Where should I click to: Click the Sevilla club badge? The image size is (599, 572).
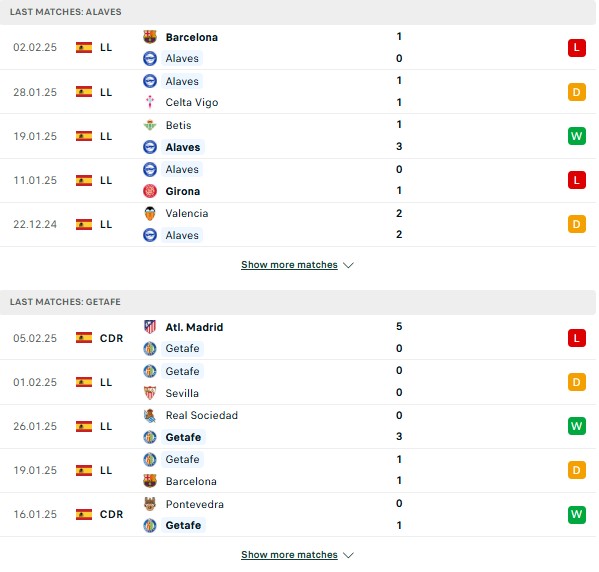pos(150,393)
